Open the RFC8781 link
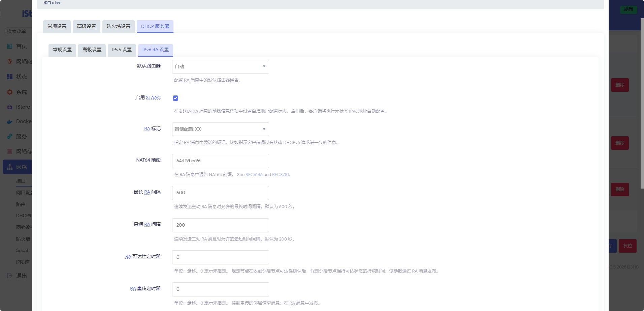The height and width of the screenshot is (311, 644). point(280,175)
